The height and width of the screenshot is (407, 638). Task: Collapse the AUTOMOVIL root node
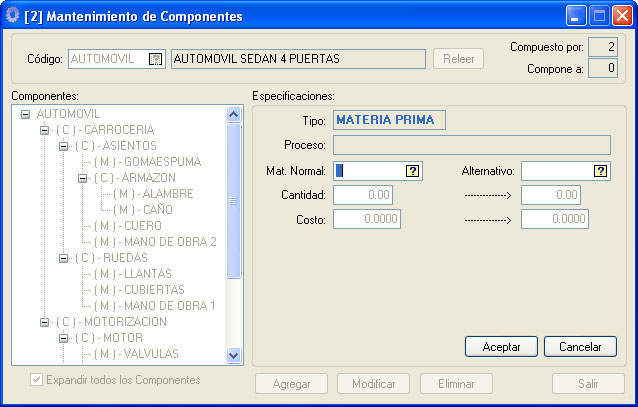[x=26, y=114]
